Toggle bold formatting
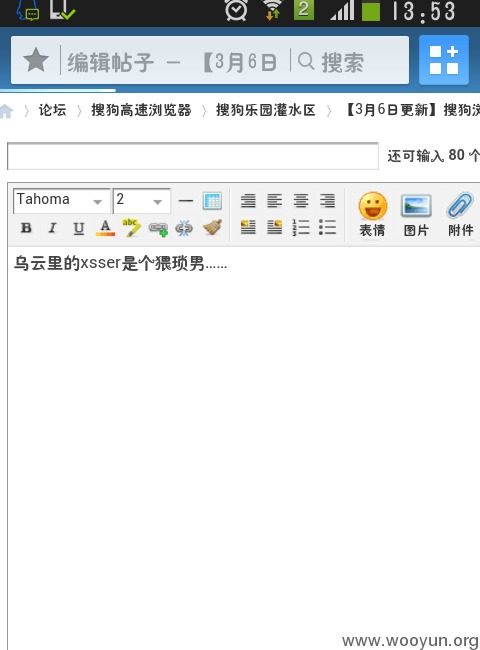480x650 pixels. 26,228
